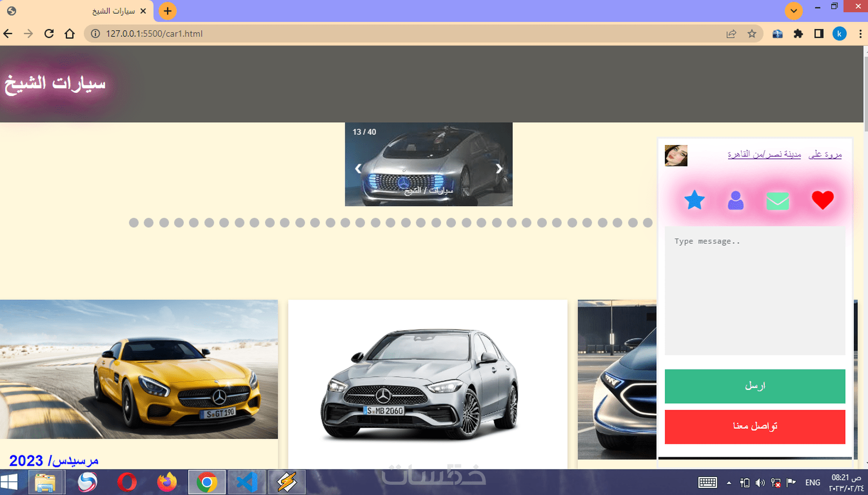Open the Windows Start menu
The height and width of the screenshot is (495, 868).
(9, 482)
